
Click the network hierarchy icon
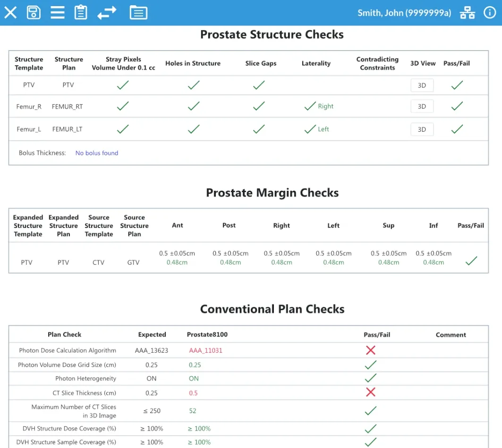click(468, 13)
